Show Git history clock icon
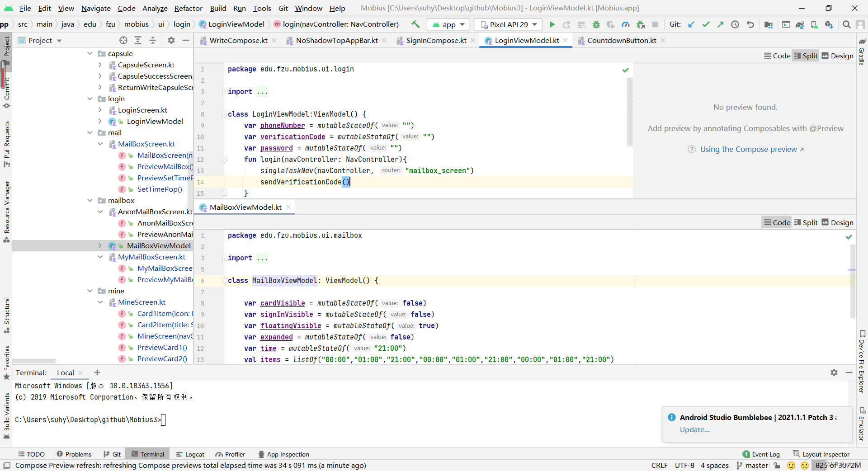The width and height of the screenshot is (868, 471). [x=735, y=24]
